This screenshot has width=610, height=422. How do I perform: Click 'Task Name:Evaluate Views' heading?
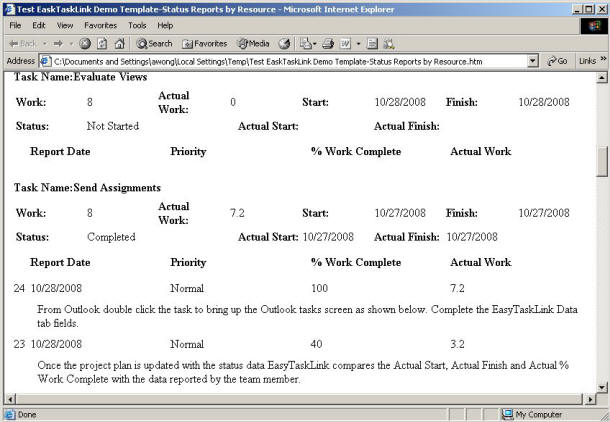(x=81, y=77)
